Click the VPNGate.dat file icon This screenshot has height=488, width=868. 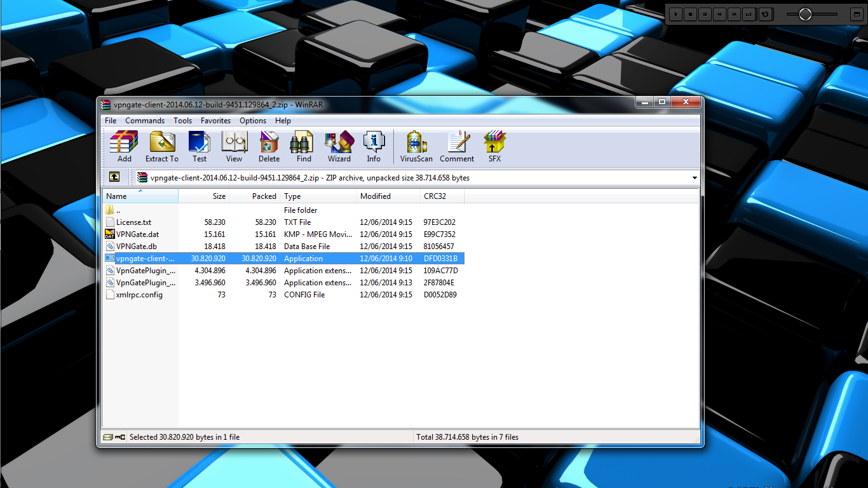[110, 234]
